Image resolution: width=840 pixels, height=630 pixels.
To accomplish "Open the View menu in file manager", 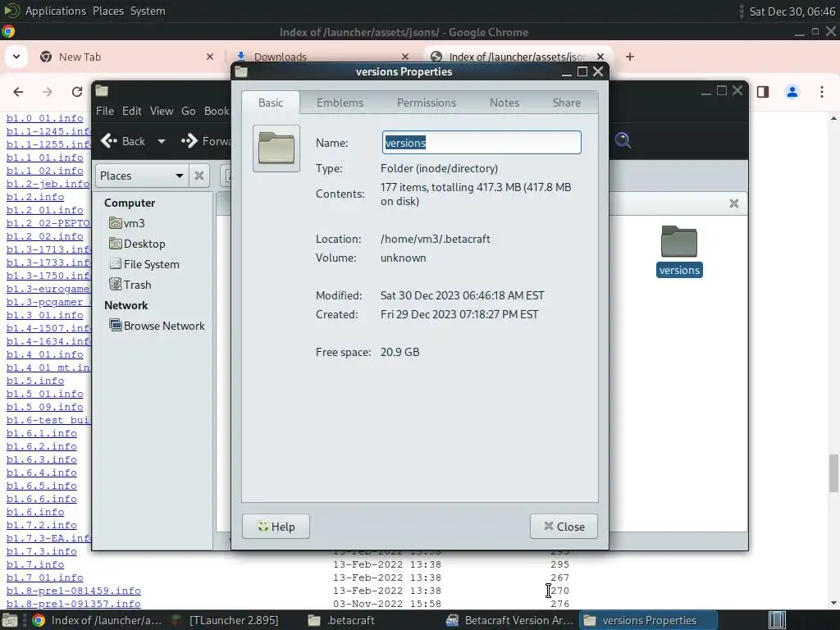I will point(162,111).
